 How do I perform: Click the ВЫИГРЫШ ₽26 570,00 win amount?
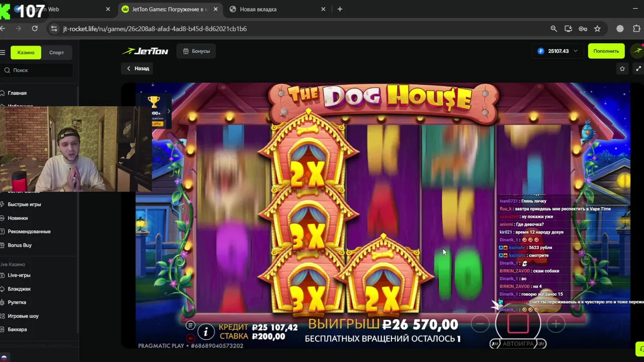(x=383, y=324)
